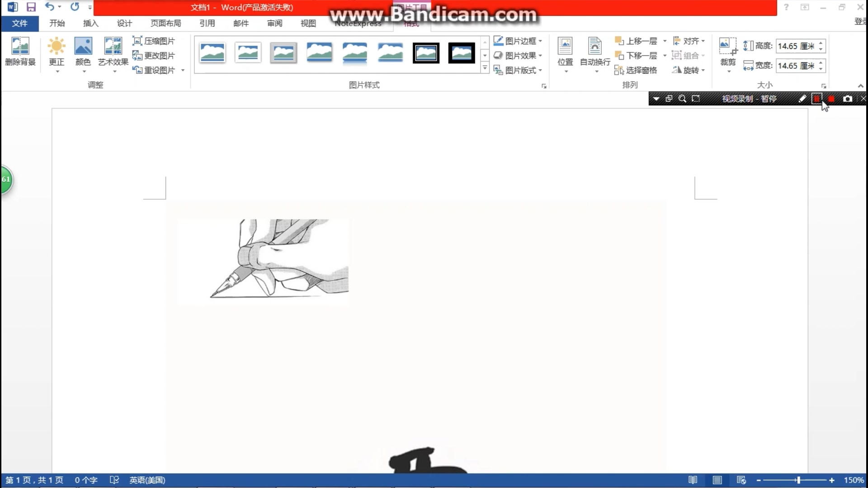868x488 pixels.
Task: Expand Picture Effects (图片效果) dropdown
Action: 540,56
